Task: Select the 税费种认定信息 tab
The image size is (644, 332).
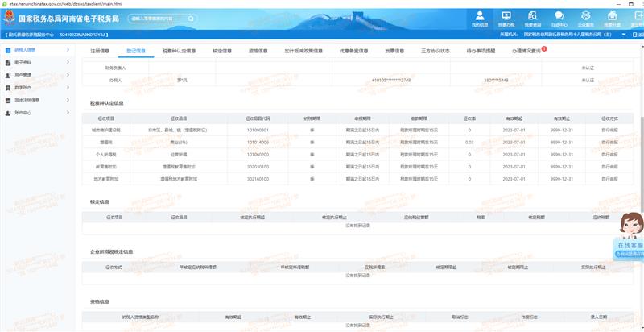Action: tap(179, 50)
